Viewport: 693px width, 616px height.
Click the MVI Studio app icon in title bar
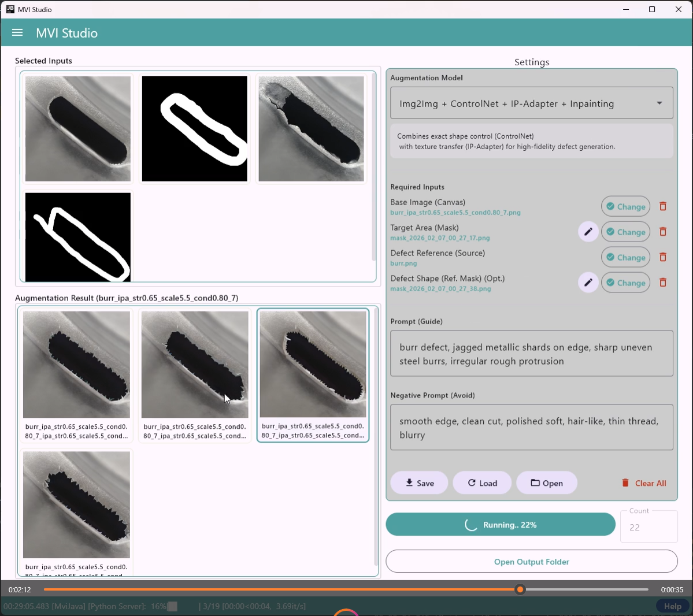tap(10, 9)
